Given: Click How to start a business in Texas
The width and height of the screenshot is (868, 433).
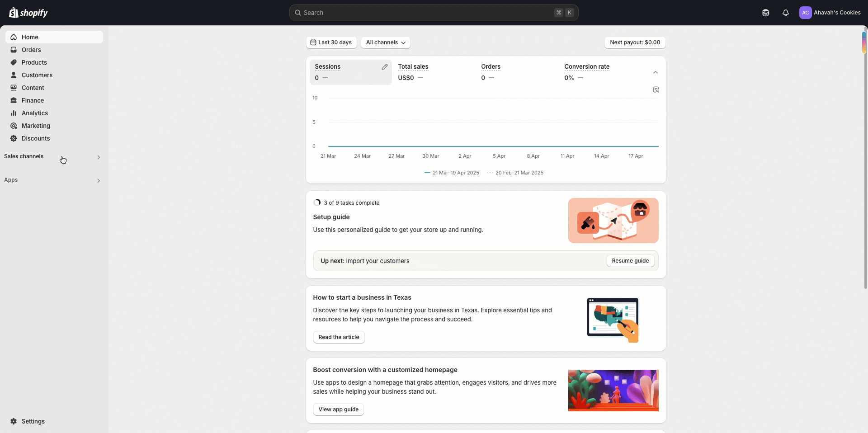Looking at the screenshot, I should [362, 297].
